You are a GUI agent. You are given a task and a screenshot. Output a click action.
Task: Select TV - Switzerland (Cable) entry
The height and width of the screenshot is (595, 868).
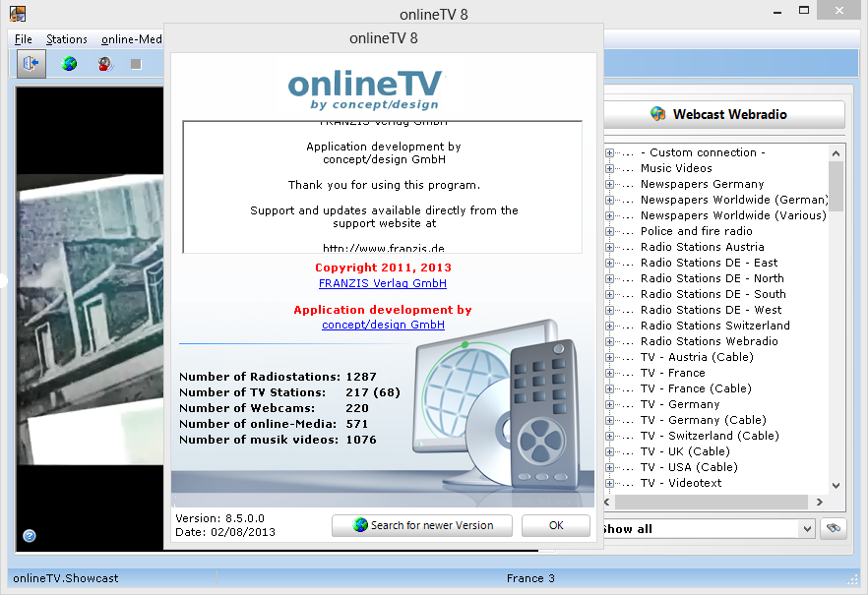pos(710,436)
